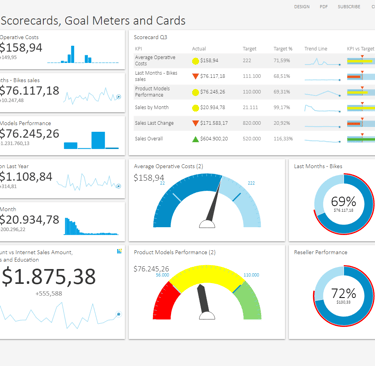Select the Average Operative Costs KPI name
Viewport: 375px width, 366px height.
(x=155, y=60)
